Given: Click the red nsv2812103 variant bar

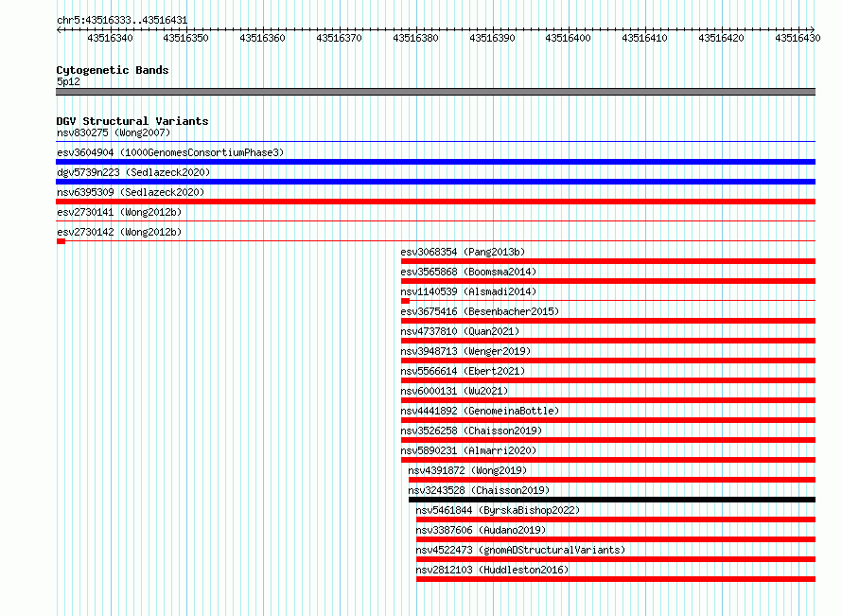Looking at the screenshot, I should point(616,579).
